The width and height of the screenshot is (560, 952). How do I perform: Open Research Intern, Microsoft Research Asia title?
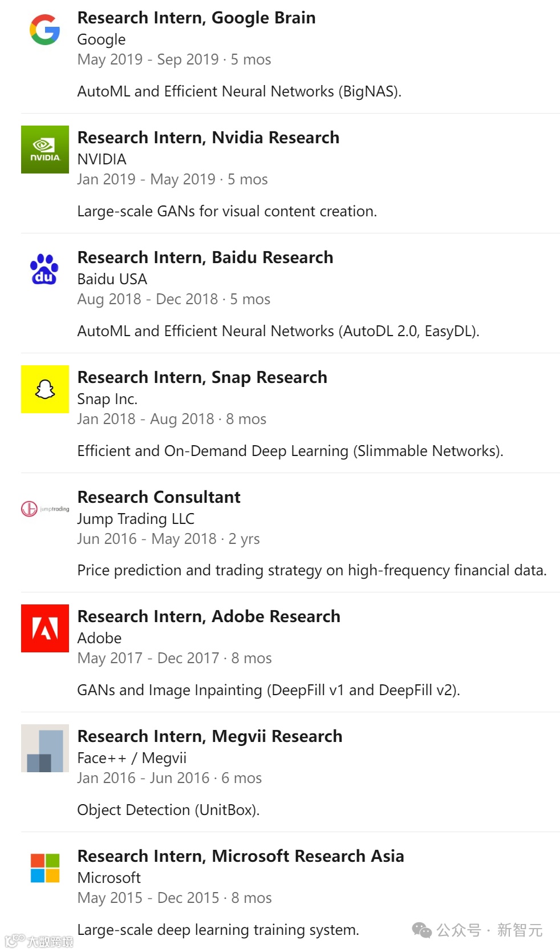pos(240,856)
